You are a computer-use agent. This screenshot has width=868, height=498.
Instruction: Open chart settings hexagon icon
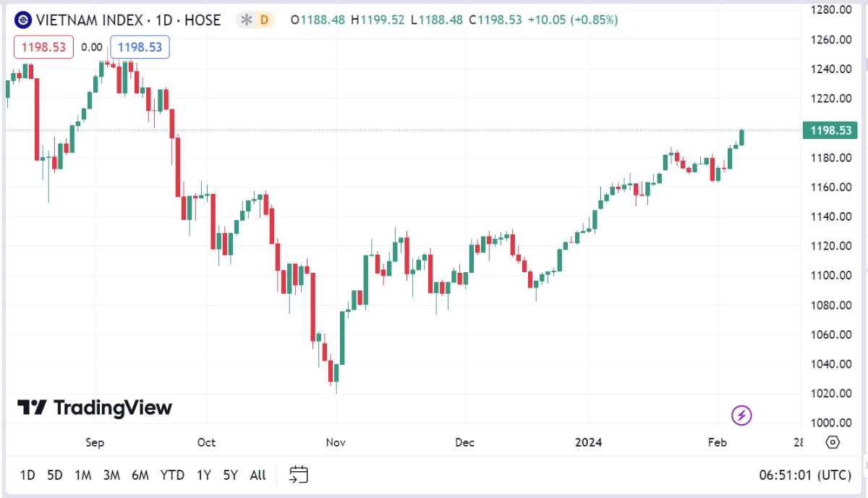pyautogui.click(x=832, y=442)
